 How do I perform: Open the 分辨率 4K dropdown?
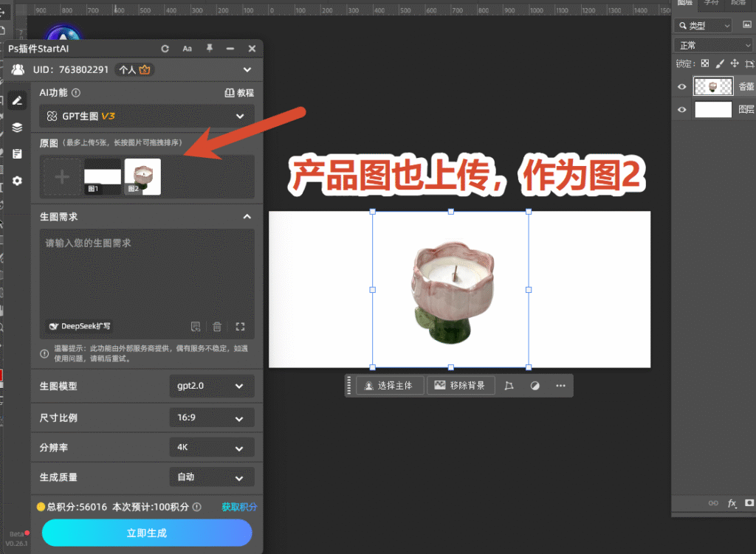(212, 448)
